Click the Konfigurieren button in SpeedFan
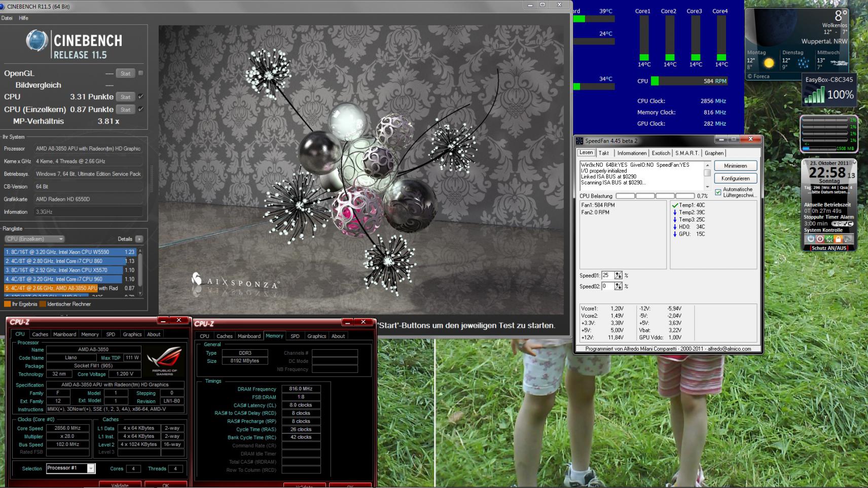The height and width of the screenshot is (488, 868). 735,178
